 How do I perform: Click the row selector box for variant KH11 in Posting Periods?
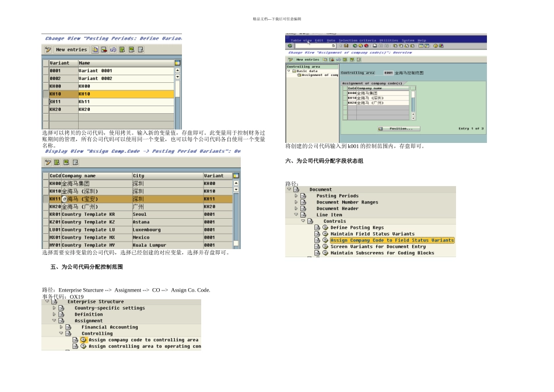pyautogui.click(x=45, y=102)
